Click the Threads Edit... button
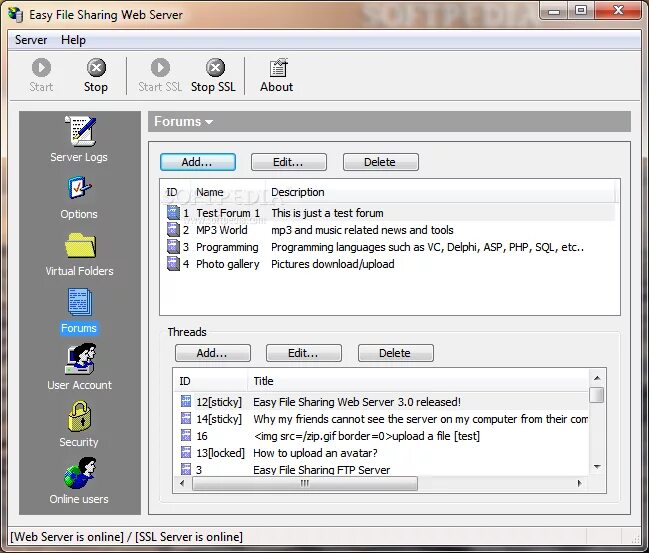The height and width of the screenshot is (553, 649). click(x=304, y=353)
